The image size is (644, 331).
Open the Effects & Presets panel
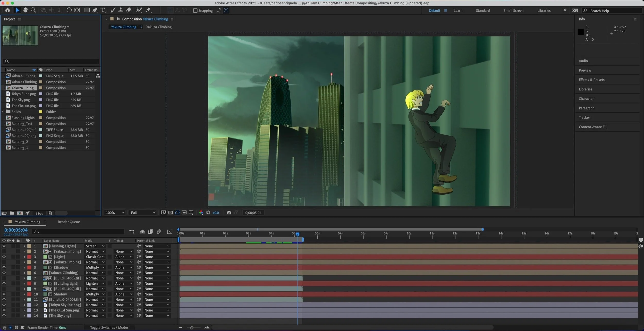[x=591, y=80]
